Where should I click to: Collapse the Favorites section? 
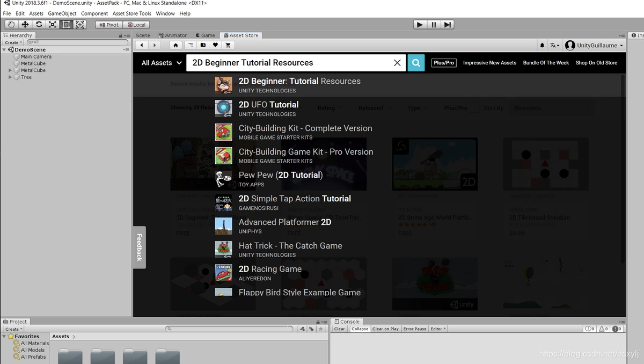coord(5,337)
